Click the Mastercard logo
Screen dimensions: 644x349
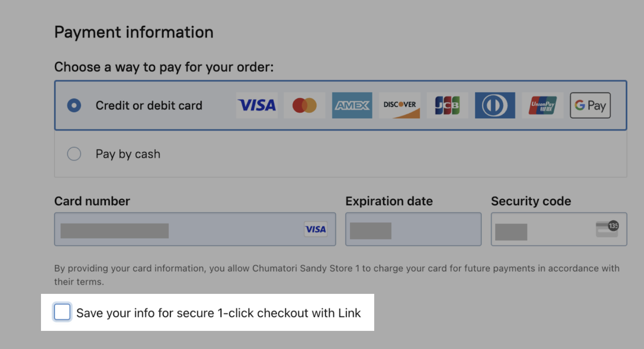tap(304, 105)
